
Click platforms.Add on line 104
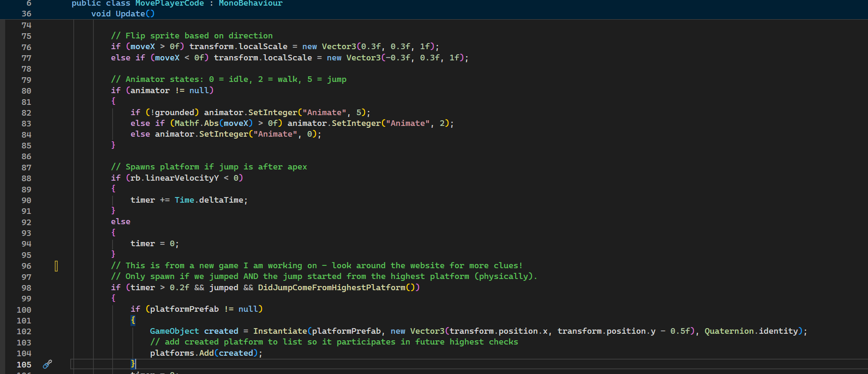(x=182, y=353)
